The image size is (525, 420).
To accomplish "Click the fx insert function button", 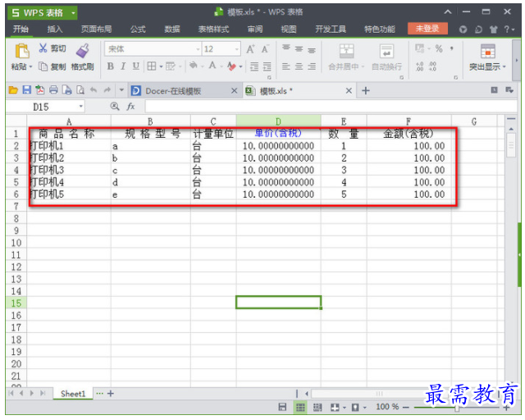I will [130, 107].
